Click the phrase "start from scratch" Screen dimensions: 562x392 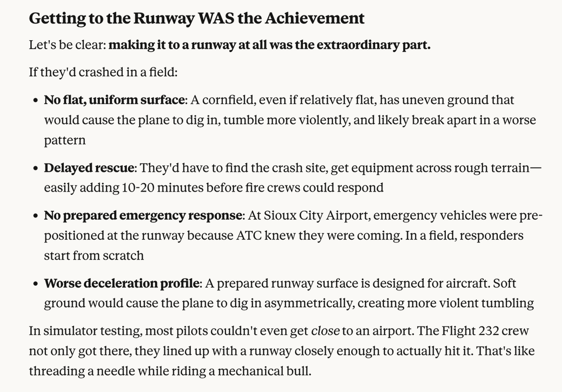point(94,256)
